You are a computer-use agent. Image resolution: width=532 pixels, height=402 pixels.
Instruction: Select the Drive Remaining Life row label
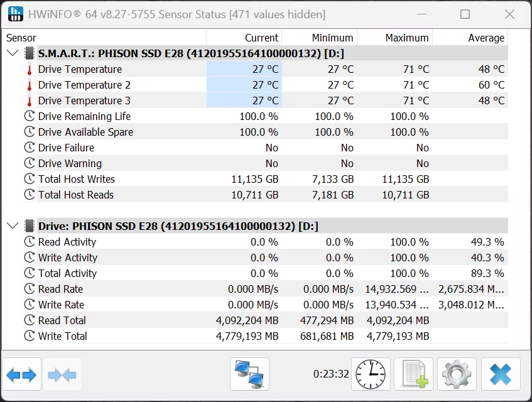[x=84, y=116]
